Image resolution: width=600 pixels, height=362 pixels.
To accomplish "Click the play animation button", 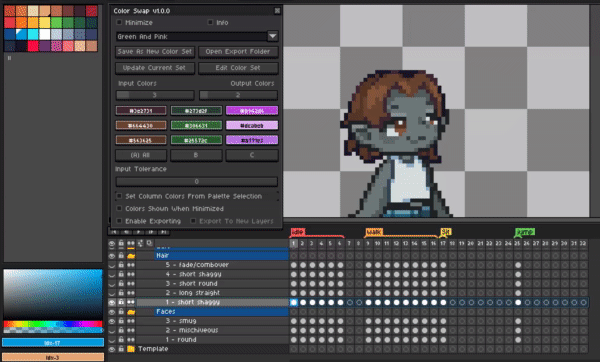I will pyautogui.click(x=139, y=232).
